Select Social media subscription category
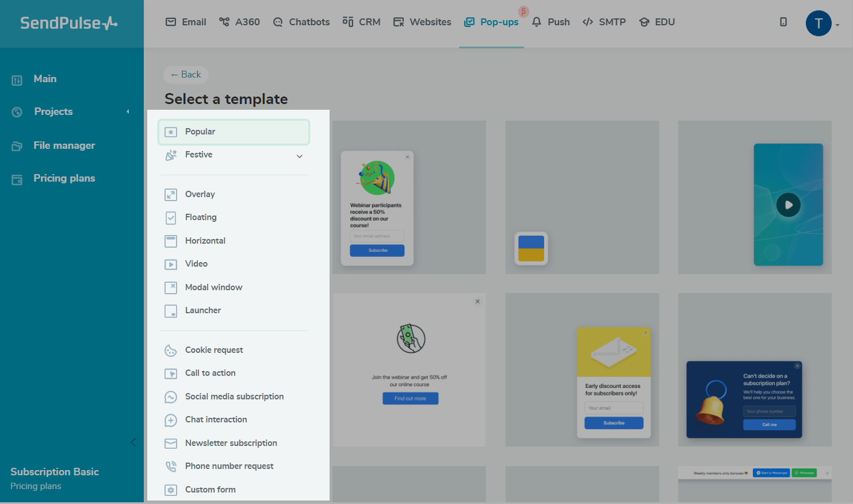Screen dimensions: 853x504 tap(234, 397)
